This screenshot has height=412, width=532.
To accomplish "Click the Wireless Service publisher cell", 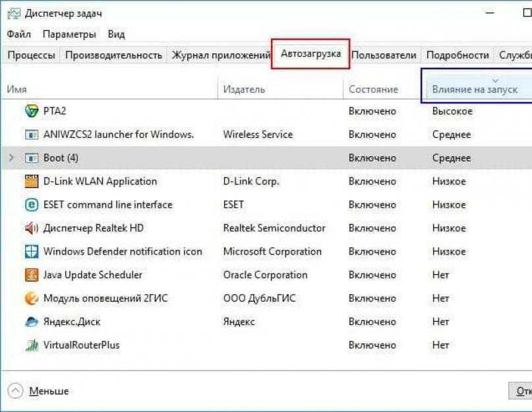I will [258, 134].
